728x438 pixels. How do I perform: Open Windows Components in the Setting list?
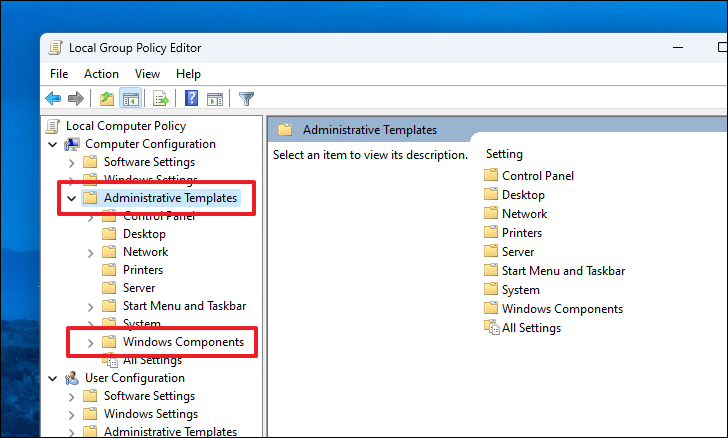pos(562,309)
